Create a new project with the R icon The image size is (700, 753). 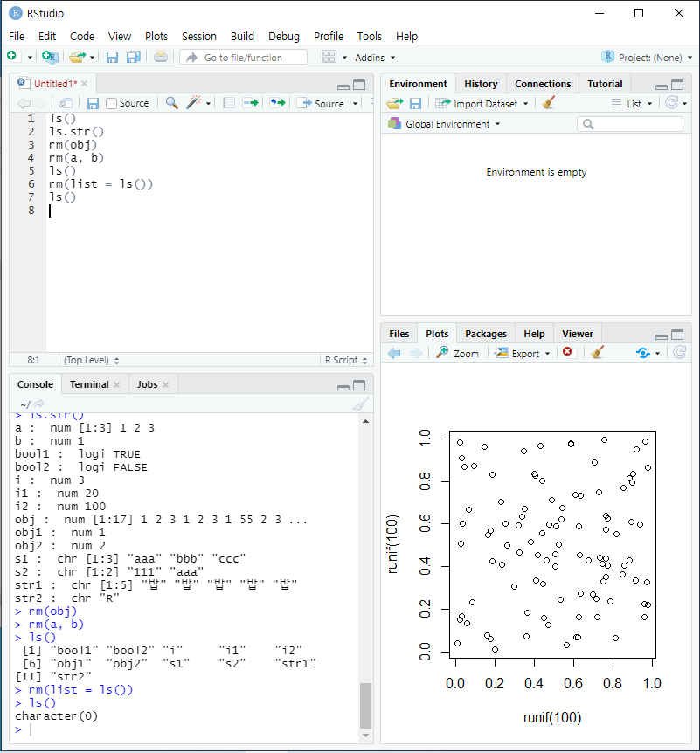(x=50, y=57)
